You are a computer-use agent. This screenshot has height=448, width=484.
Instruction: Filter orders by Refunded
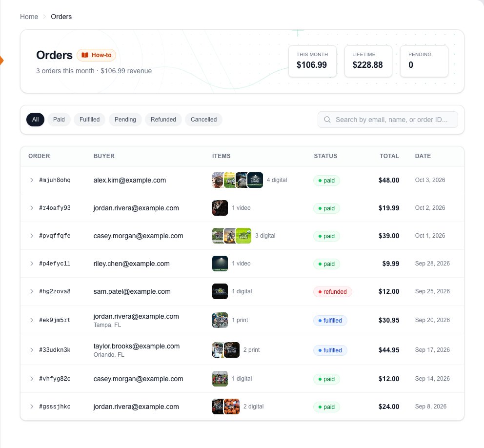click(163, 120)
